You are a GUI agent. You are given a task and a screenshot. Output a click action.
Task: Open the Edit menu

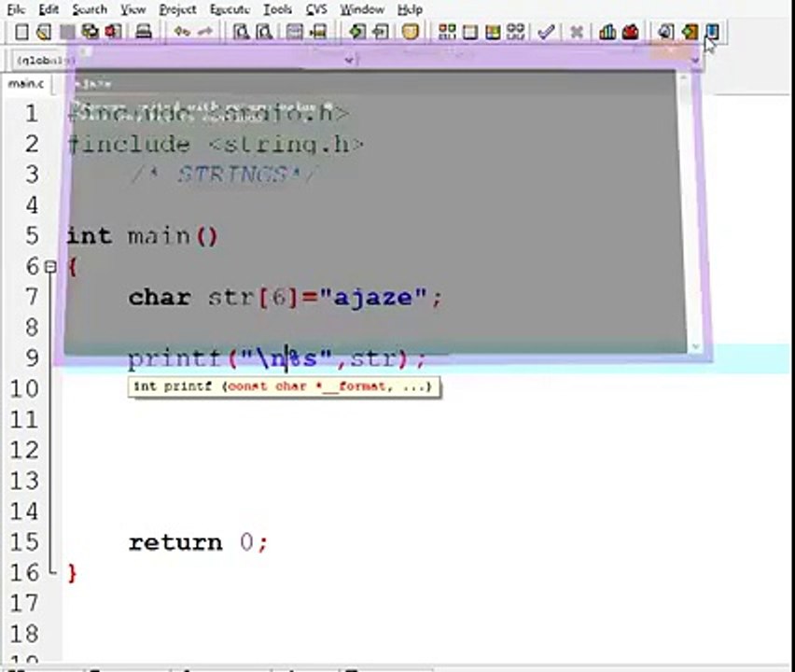49,9
